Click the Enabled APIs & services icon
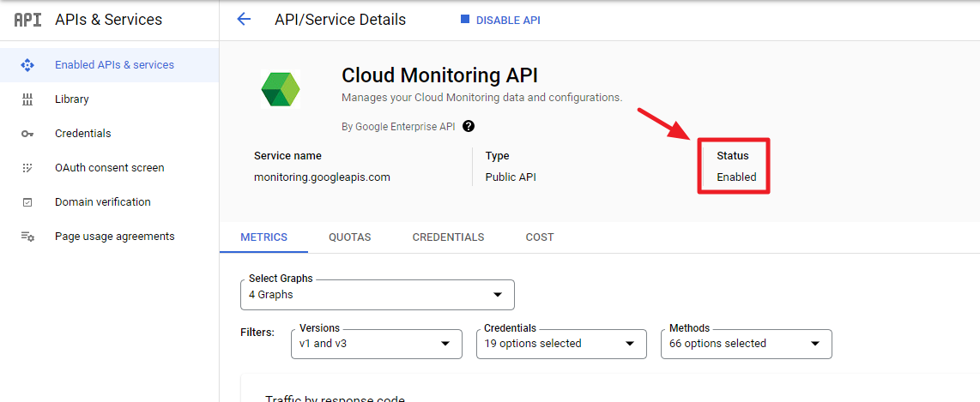Image resolution: width=980 pixels, height=402 pixels. coord(27,65)
